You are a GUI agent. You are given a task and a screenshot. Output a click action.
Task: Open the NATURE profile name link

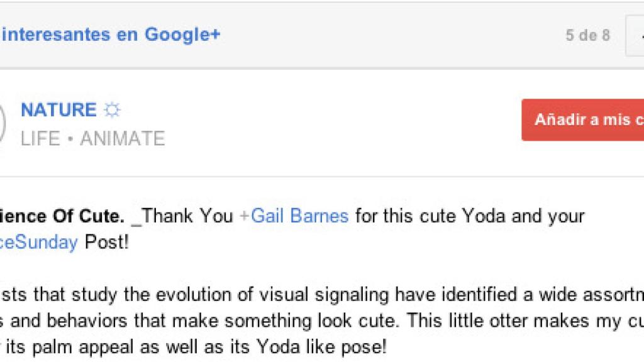(58, 110)
